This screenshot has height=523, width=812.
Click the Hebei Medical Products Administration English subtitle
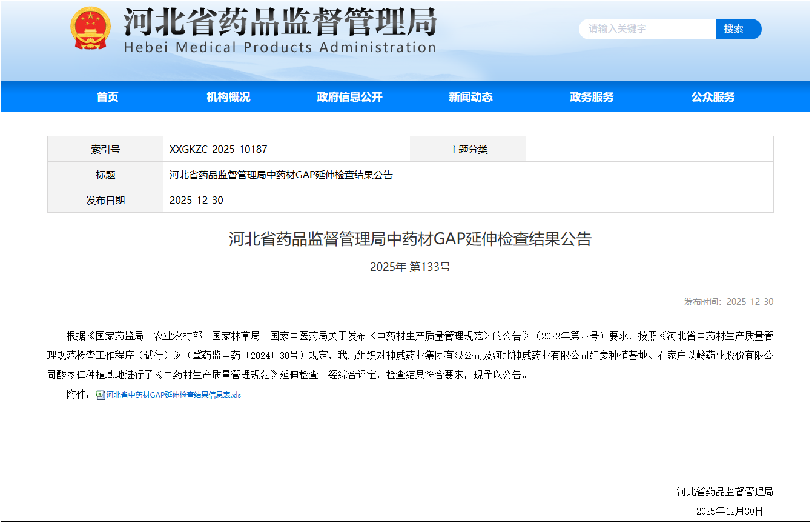280,48
